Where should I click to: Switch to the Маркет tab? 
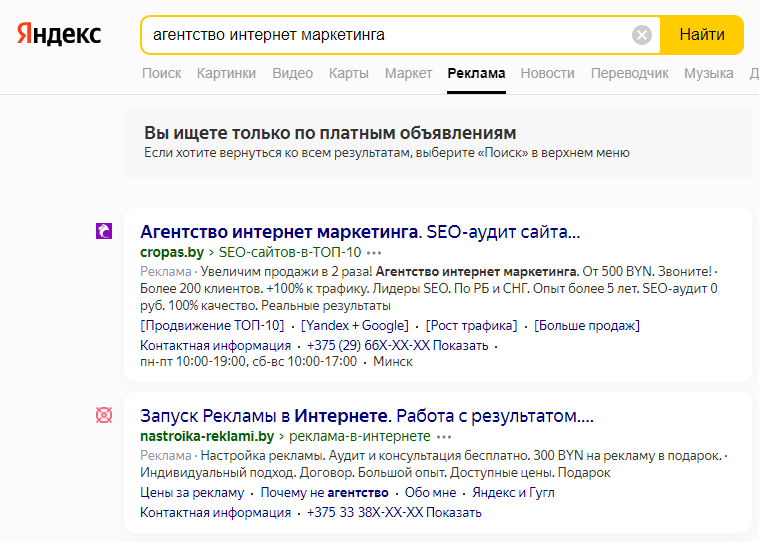(409, 74)
